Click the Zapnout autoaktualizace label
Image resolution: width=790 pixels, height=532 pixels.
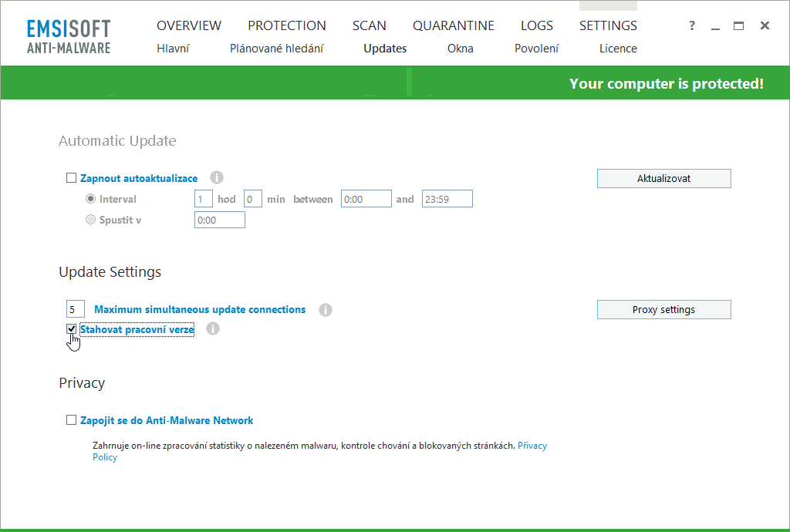pyautogui.click(x=139, y=178)
